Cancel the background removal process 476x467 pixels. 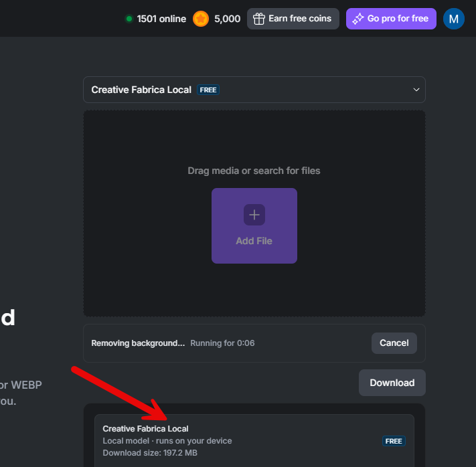(x=394, y=343)
